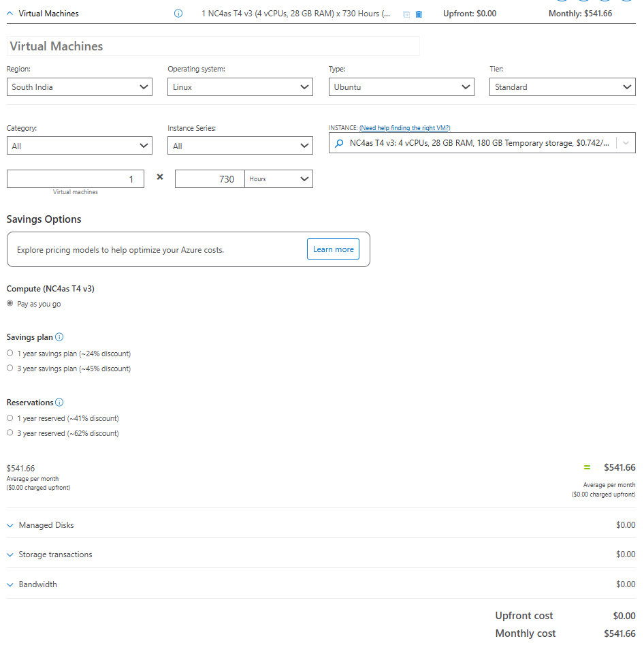644x658 pixels.
Task: Click the Savings plan info icon
Action: click(x=59, y=337)
